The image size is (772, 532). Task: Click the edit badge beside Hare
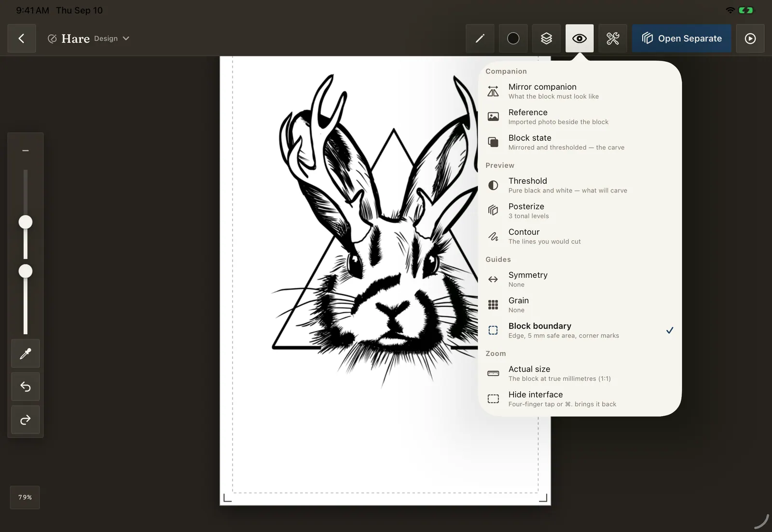pyautogui.click(x=52, y=39)
